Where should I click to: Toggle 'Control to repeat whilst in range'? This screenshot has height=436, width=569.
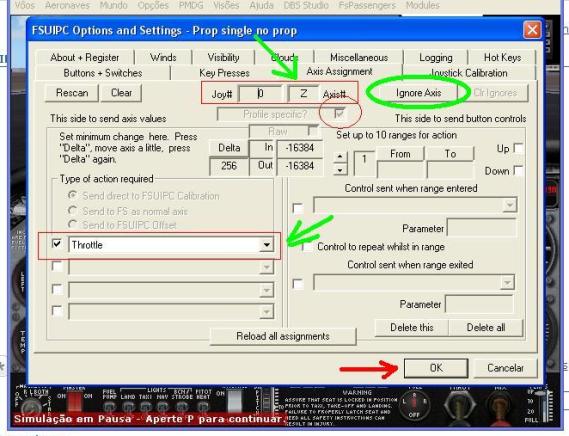click(x=307, y=247)
